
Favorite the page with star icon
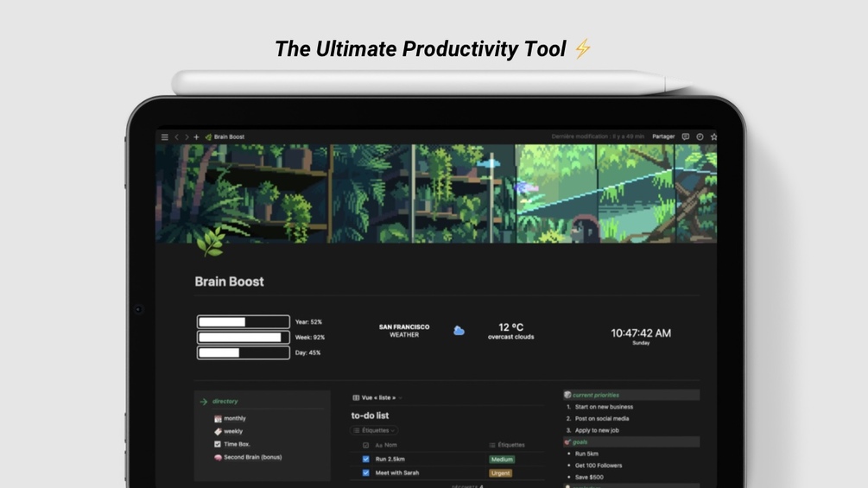point(713,136)
